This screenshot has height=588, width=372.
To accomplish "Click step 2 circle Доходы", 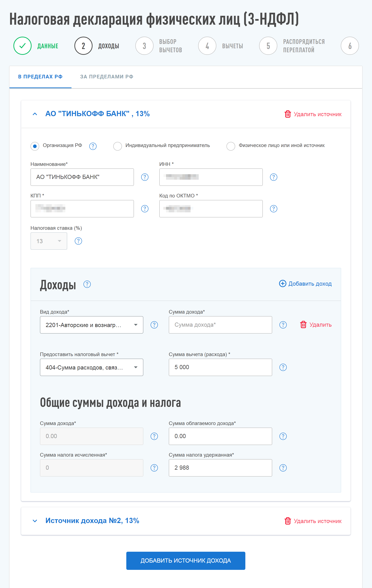I will (83, 46).
